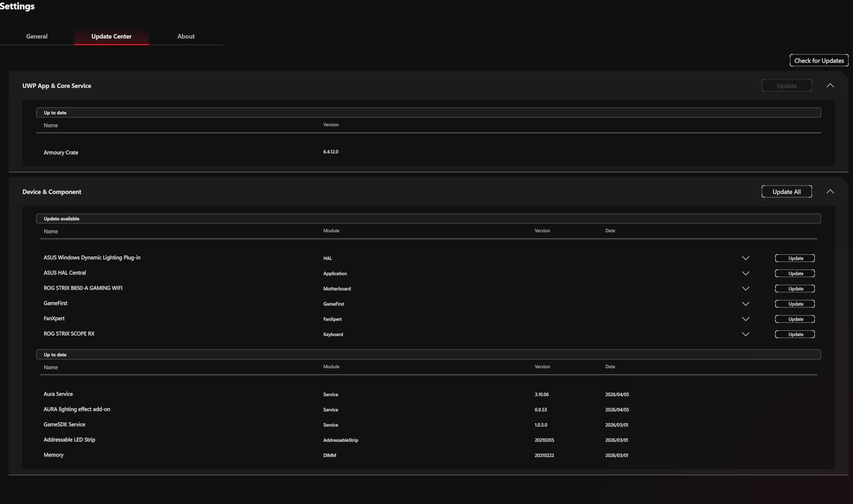Select the Update Center tab
This screenshot has width=853, height=504.
(x=111, y=36)
